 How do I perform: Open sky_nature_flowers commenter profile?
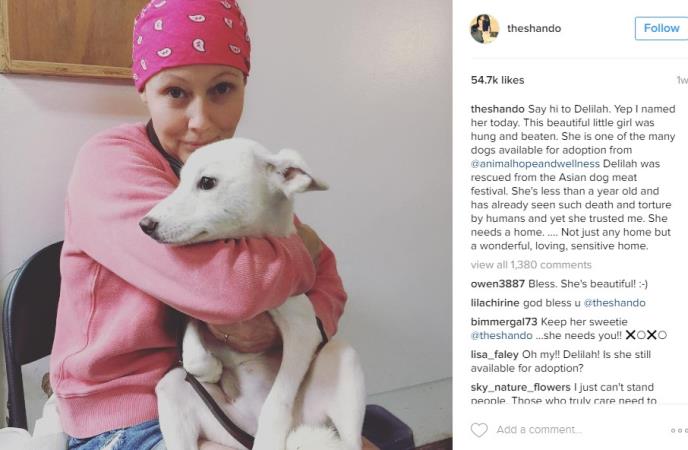(x=520, y=388)
